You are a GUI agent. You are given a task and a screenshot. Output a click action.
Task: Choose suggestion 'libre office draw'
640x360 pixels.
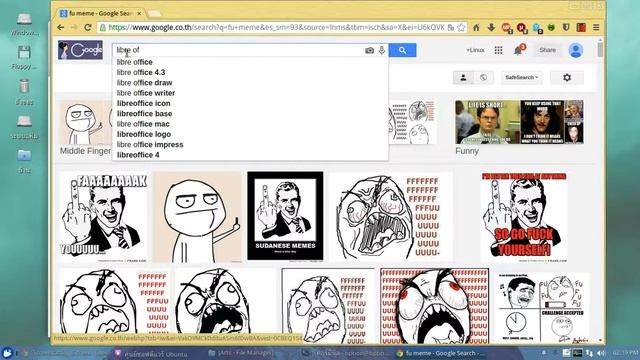click(144, 82)
